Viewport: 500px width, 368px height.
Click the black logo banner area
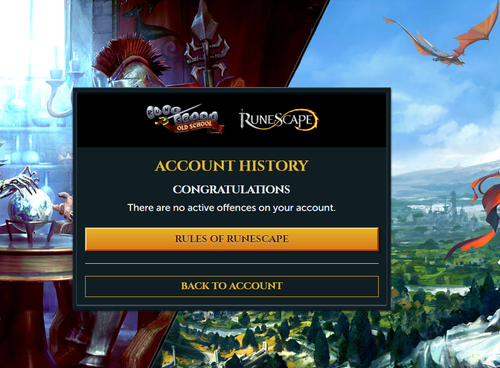[232, 119]
